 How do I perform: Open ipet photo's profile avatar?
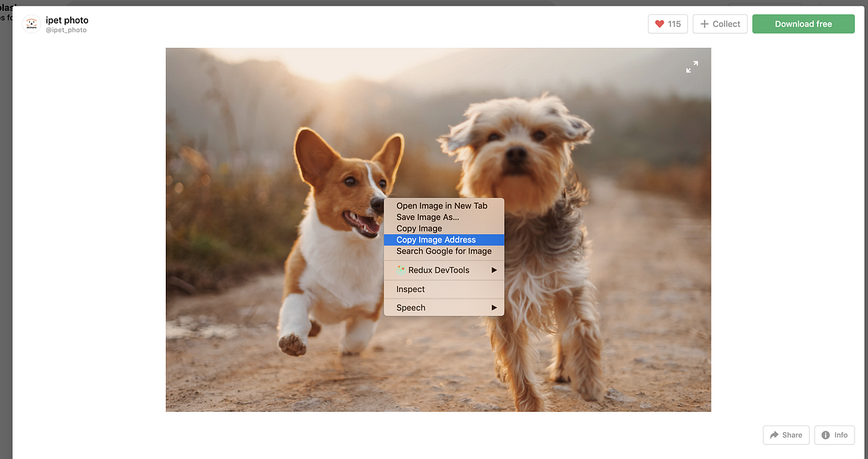pos(31,24)
